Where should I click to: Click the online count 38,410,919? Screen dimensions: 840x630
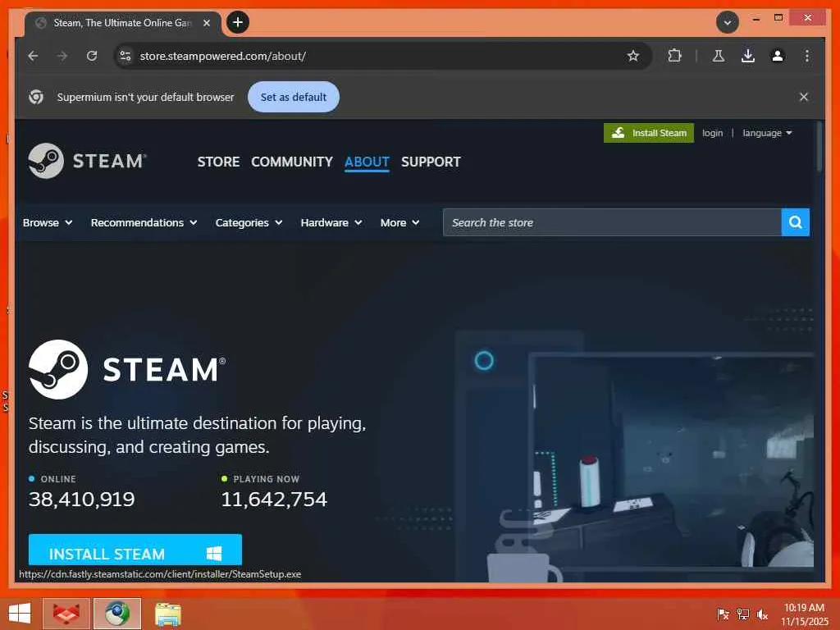82,500
